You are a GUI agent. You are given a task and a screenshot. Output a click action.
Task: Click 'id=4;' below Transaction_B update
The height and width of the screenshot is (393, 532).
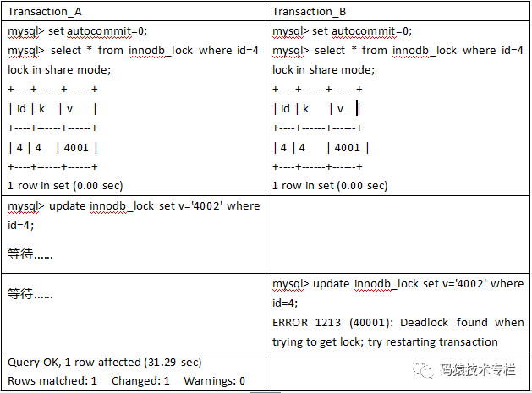pyautogui.click(x=285, y=303)
